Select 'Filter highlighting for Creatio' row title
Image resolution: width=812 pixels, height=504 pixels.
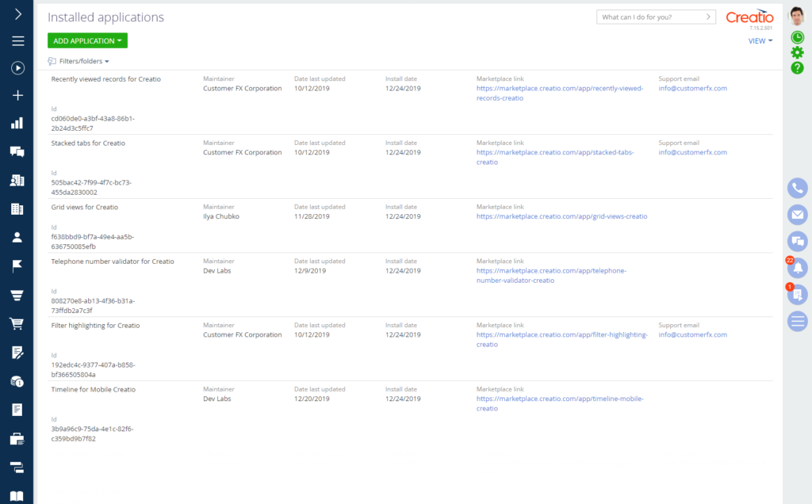coord(95,326)
